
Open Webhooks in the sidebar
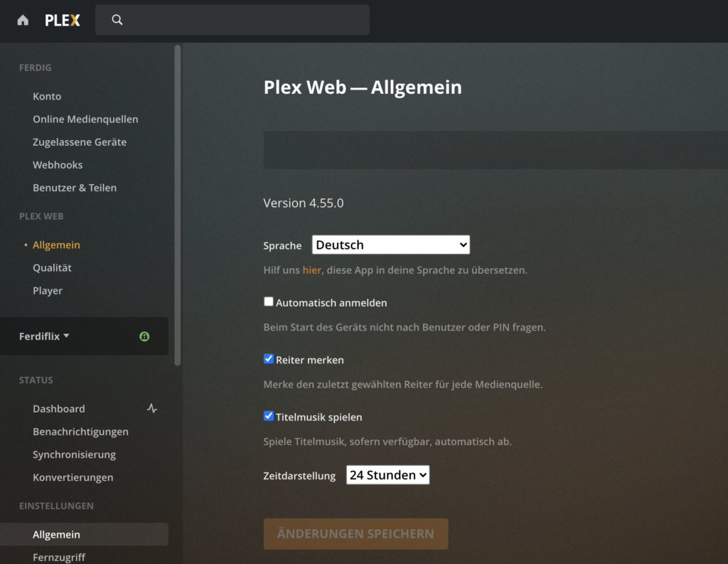point(58,164)
